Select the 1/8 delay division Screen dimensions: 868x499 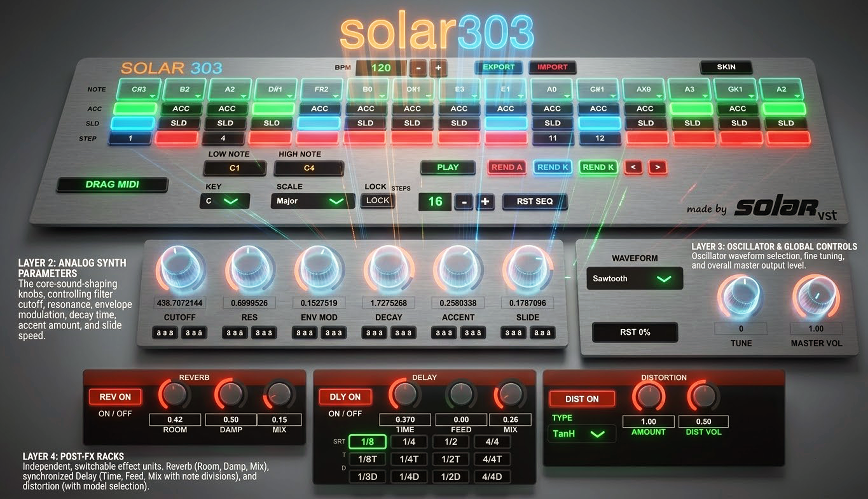pyautogui.click(x=367, y=442)
